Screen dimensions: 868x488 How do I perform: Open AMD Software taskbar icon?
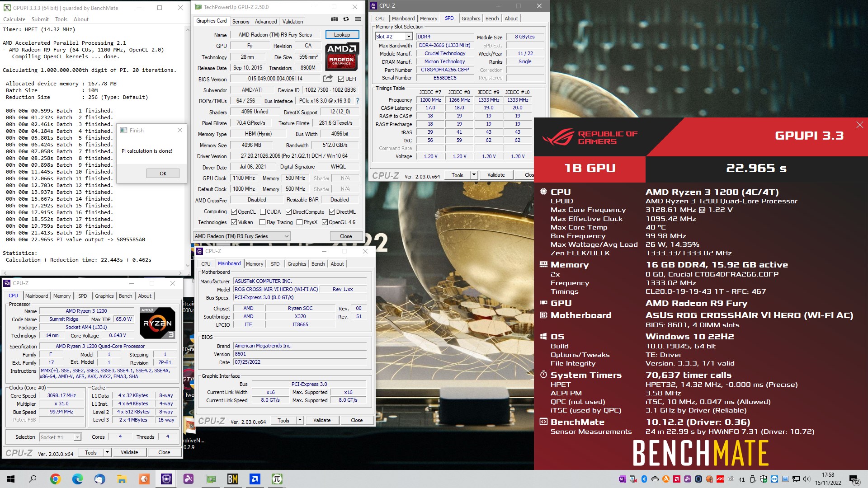(255, 479)
